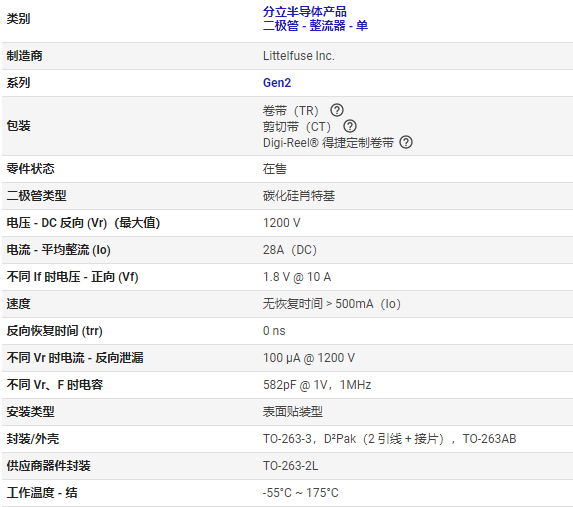The image size is (573, 507).
Task: Click the 表面贴装型 mounting type value
Action: (x=293, y=412)
